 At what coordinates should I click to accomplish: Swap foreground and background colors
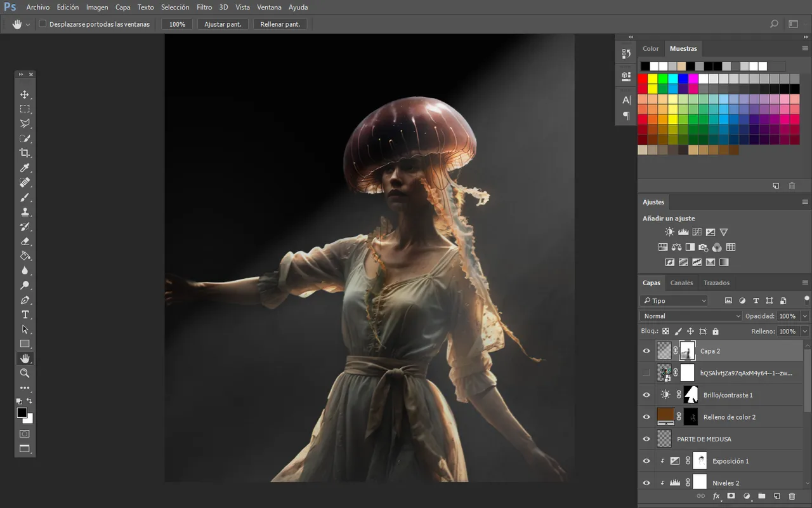30,401
